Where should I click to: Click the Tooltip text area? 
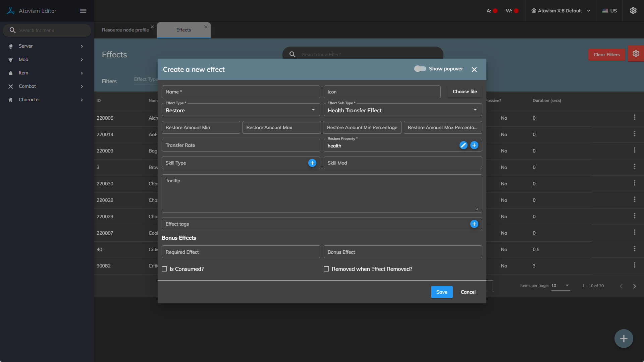pos(321,193)
